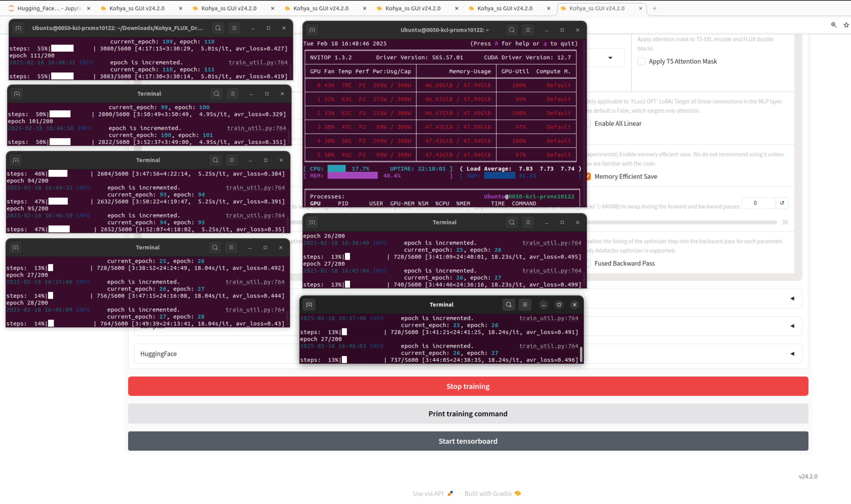Open hamburger menu in bottom-right Terminal window
The height and width of the screenshot is (504, 851).
(x=525, y=304)
